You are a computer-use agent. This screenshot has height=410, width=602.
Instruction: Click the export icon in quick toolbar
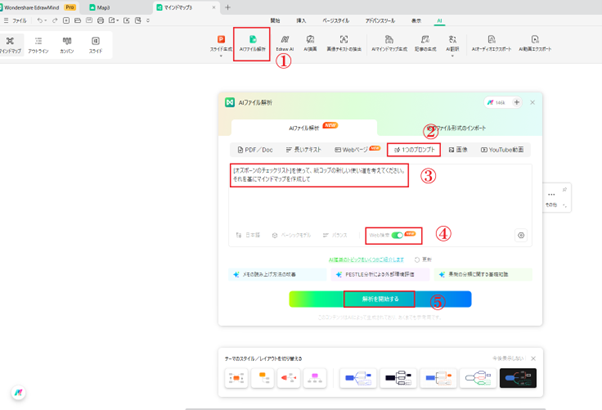(x=112, y=20)
